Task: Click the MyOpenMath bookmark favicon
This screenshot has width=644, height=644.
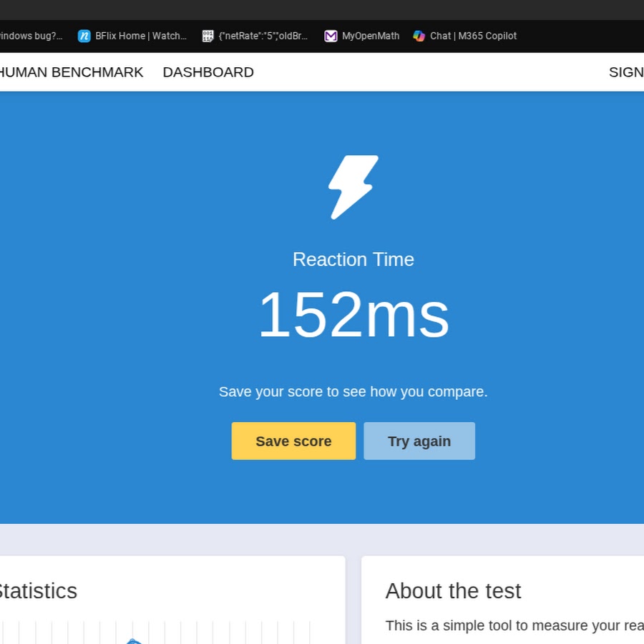Action: pyautogui.click(x=331, y=36)
